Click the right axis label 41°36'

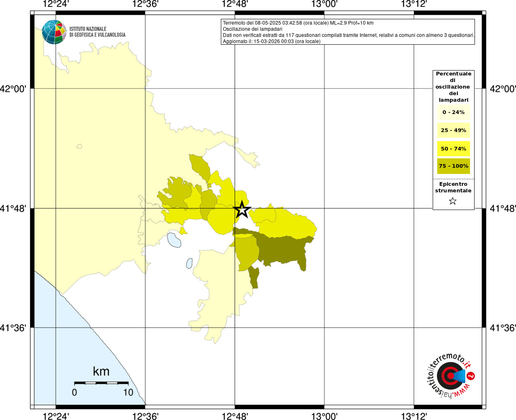tap(503, 328)
